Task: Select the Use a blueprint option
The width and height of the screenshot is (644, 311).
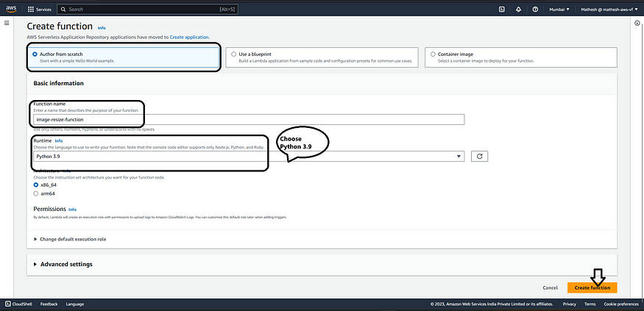Action: [322, 57]
